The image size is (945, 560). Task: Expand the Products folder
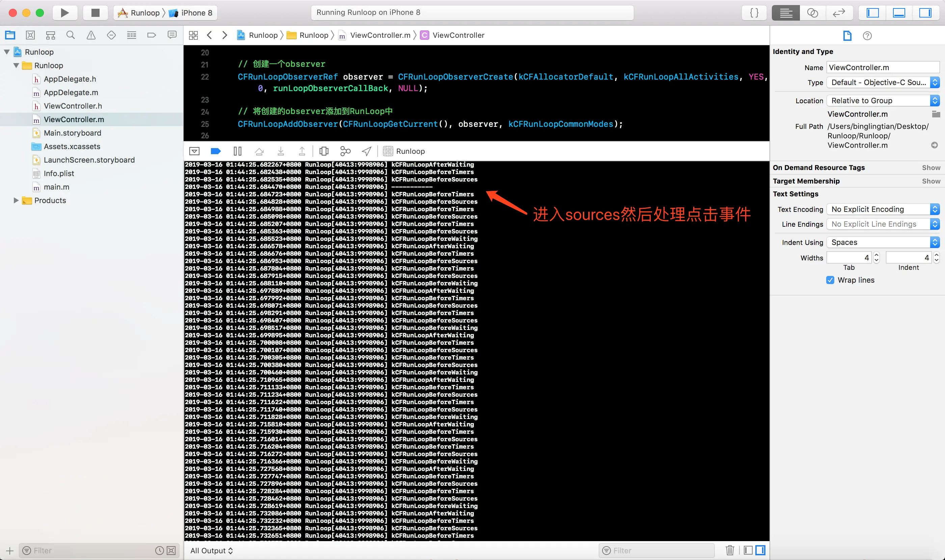click(x=16, y=200)
